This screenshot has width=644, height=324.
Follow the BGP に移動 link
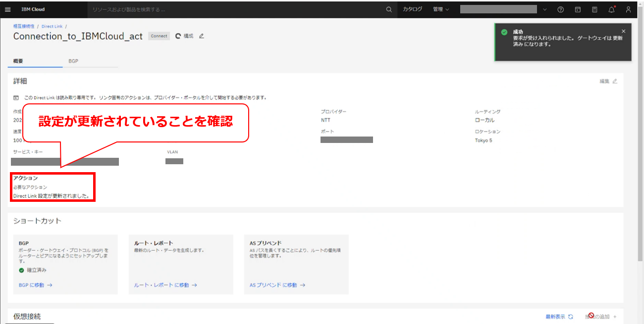[x=35, y=285]
